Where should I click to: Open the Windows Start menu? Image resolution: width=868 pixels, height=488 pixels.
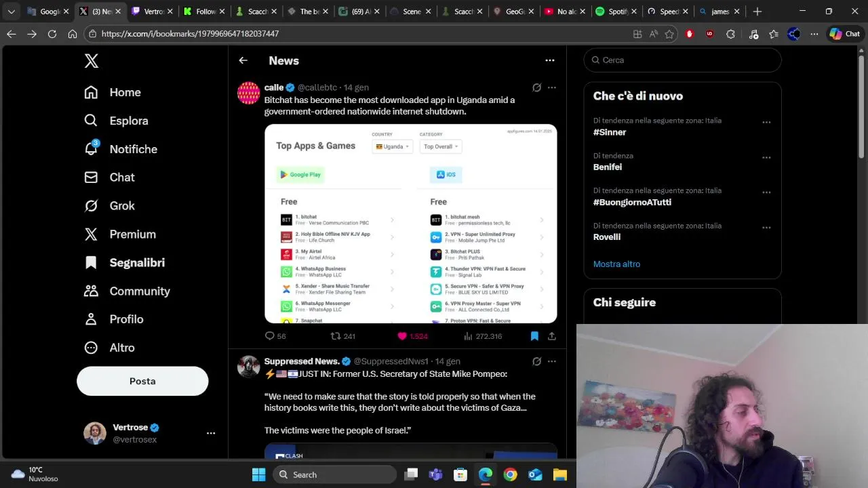(258, 474)
